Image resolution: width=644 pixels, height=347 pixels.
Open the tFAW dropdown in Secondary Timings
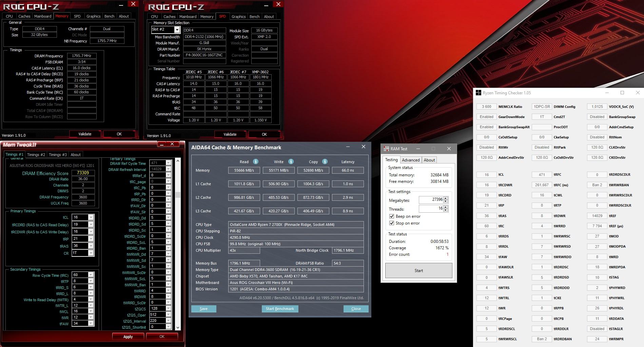[91, 324]
